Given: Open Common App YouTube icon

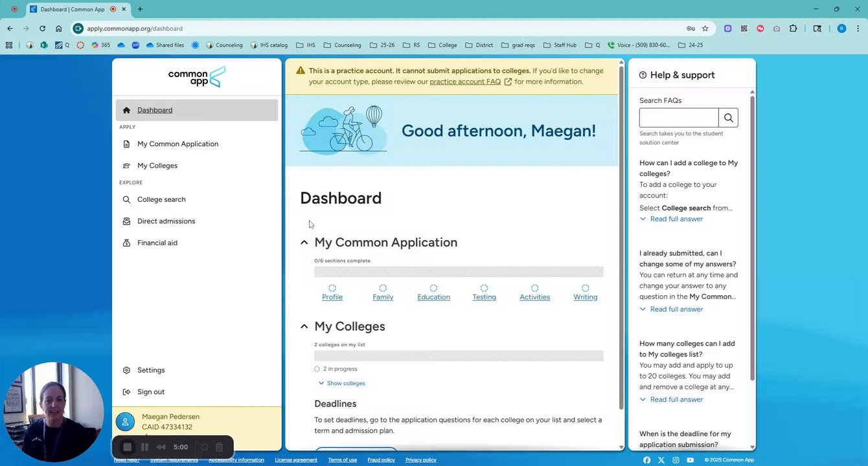Looking at the screenshot, I should click(690, 460).
